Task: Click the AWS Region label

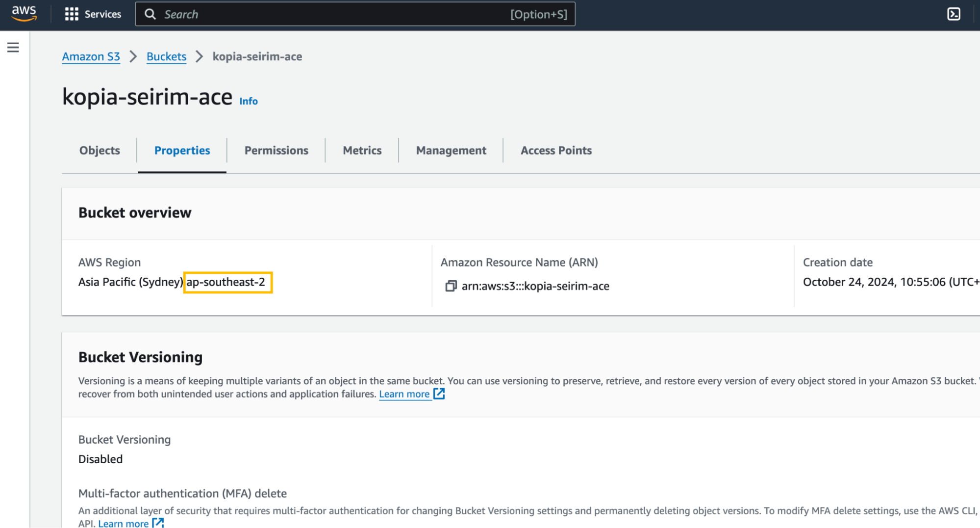Action: pyautogui.click(x=109, y=263)
